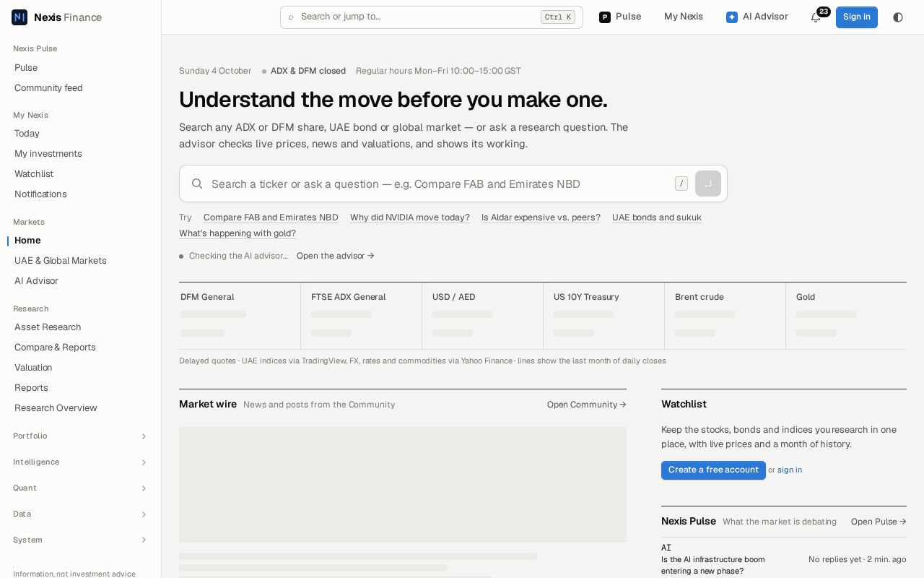Click the Pulse icon in top bar
Viewport: 924px width, 578px height.
click(605, 17)
